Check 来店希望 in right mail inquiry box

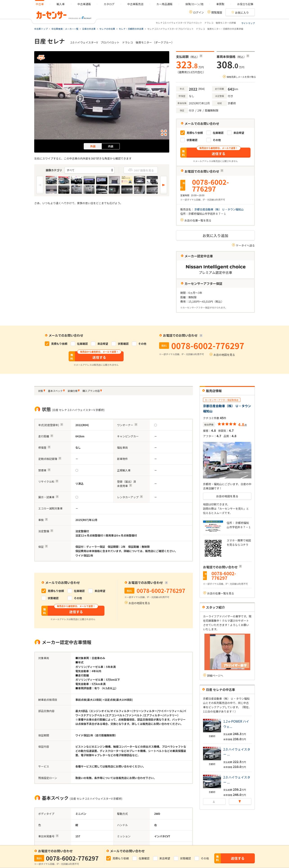[229, 133]
